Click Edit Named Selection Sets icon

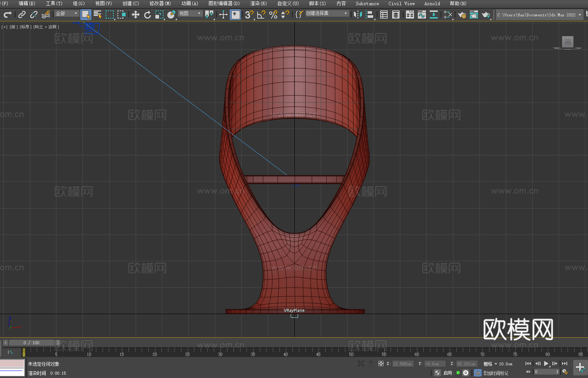(299, 14)
